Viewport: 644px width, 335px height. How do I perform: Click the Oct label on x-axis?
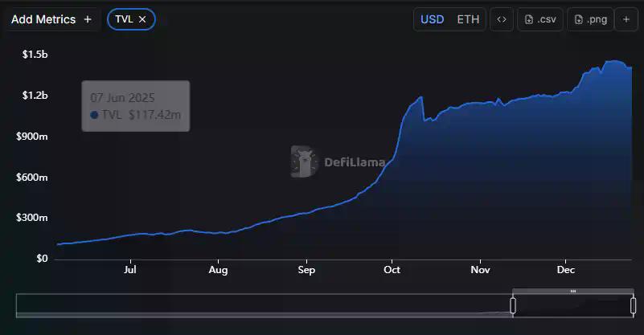pyautogui.click(x=392, y=271)
